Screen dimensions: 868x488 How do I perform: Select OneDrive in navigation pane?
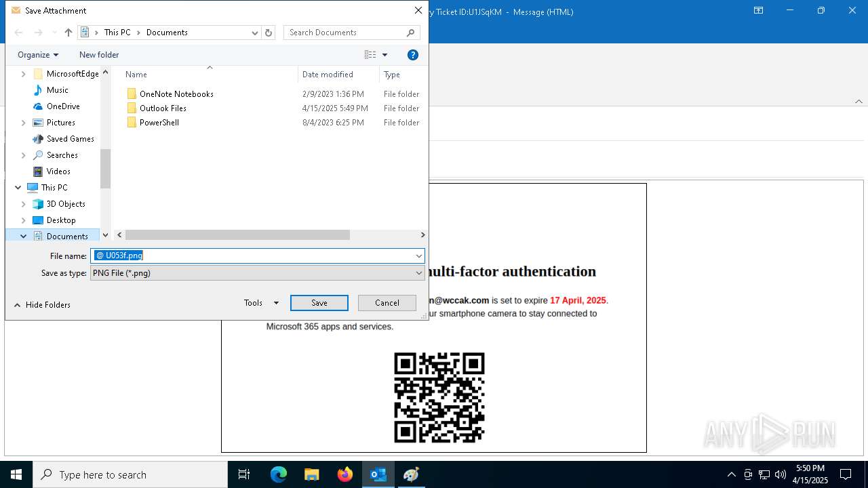point(63,106)
